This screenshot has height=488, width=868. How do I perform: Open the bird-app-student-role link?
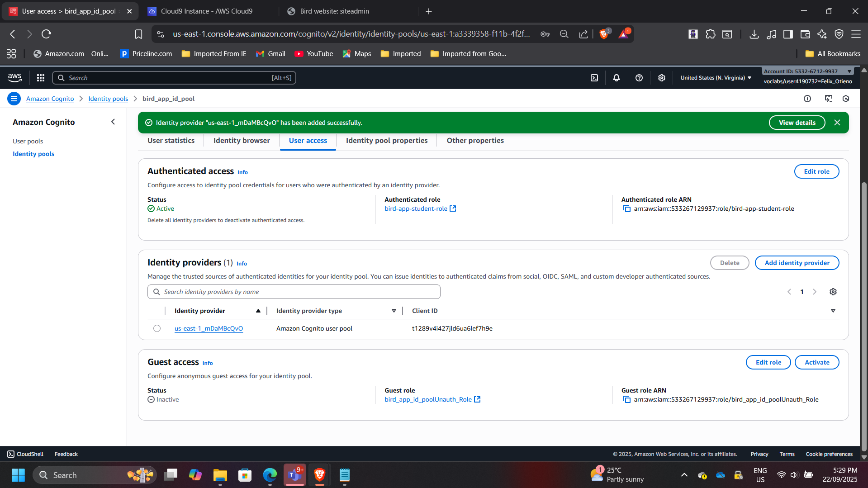coord(416,208)
